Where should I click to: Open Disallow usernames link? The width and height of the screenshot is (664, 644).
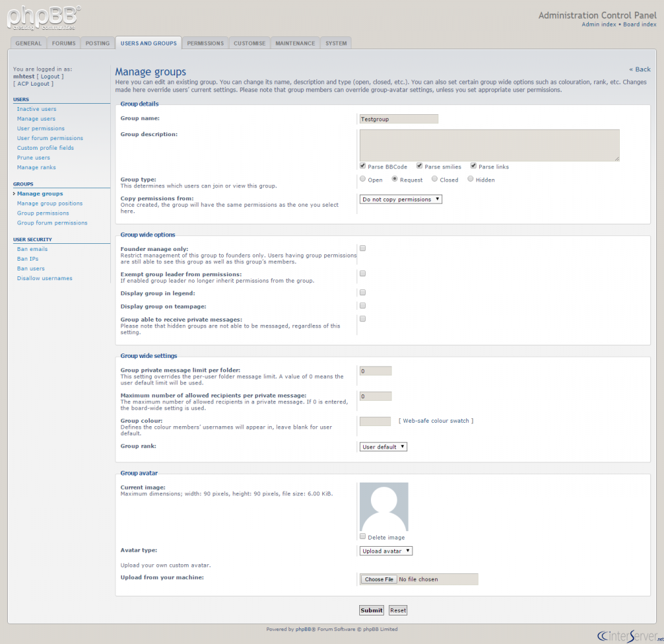(x=45, y=278)
